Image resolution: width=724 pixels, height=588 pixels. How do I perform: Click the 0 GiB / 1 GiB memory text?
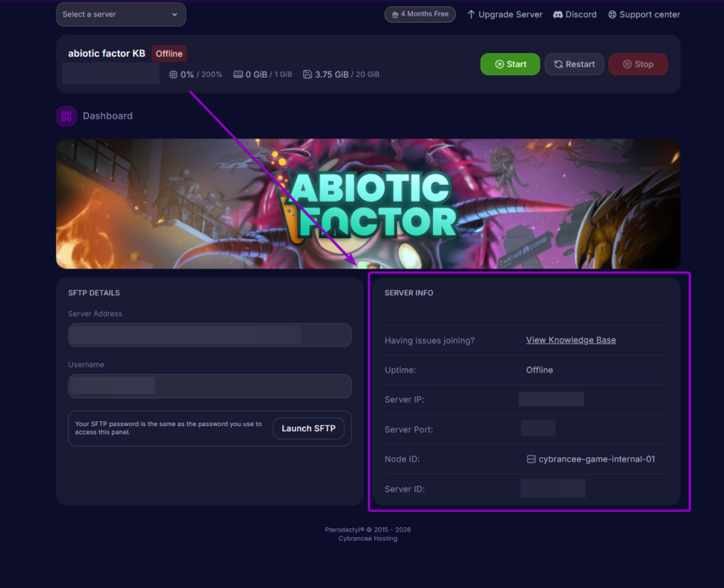[x=269, y=74]
